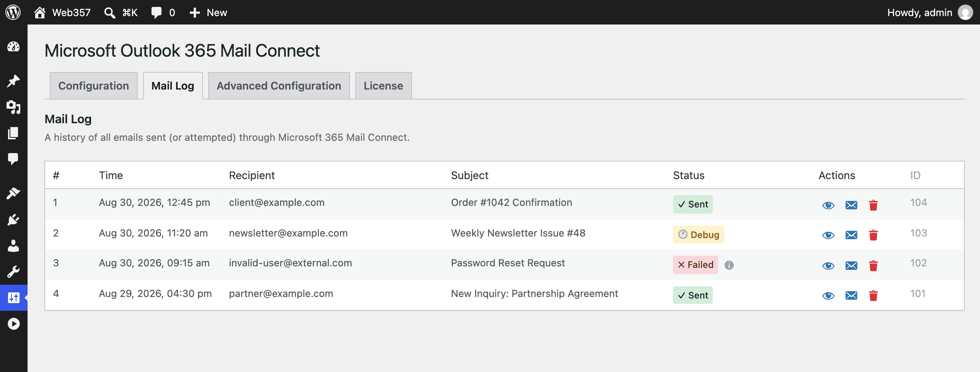Click the Debug status badge
This screenshot has height=372, width=980.
(x=699, y=235)
